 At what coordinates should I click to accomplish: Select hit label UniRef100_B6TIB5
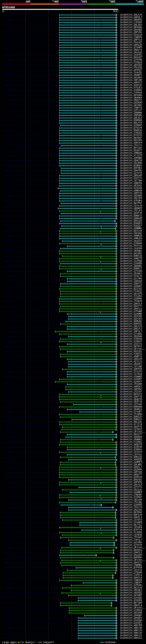[131, 602]
